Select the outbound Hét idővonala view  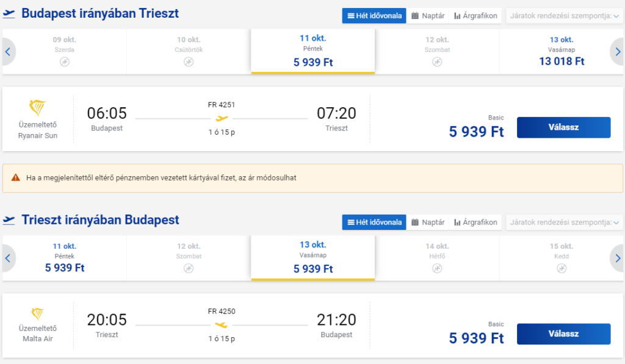click(374, 16)
